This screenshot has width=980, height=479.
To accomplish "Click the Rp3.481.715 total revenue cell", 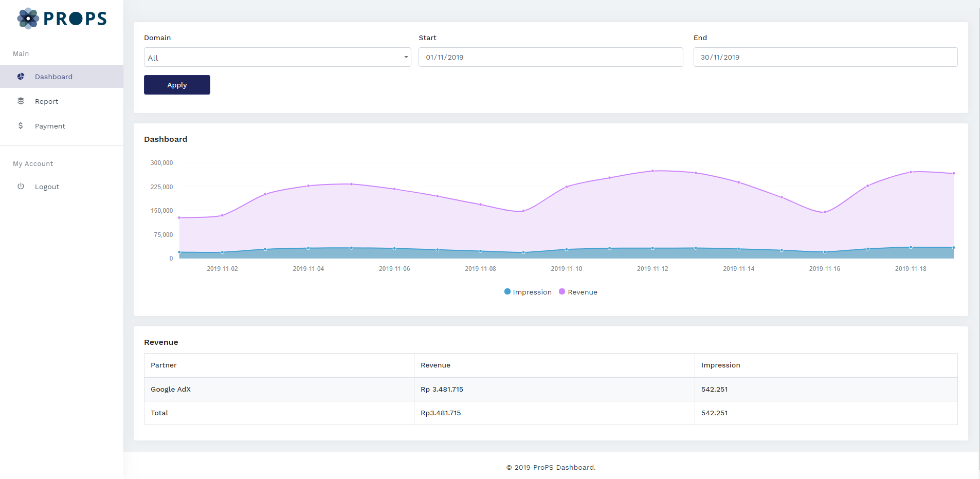I will (x=554, y=413).
